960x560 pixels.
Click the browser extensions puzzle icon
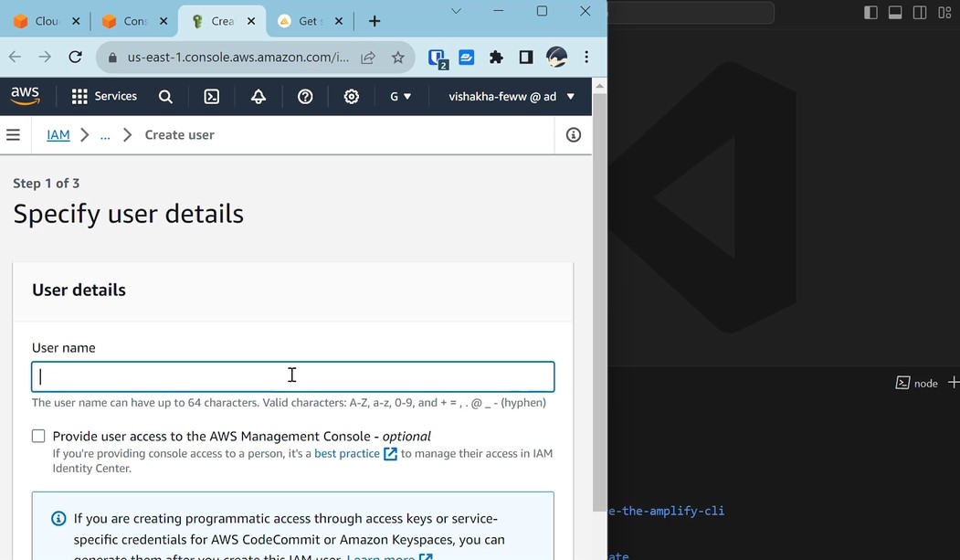[x=496, y=57]
